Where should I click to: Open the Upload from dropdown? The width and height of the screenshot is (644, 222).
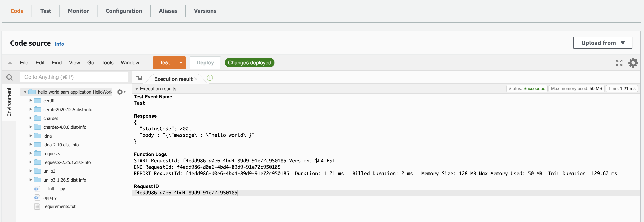(602, 43)
